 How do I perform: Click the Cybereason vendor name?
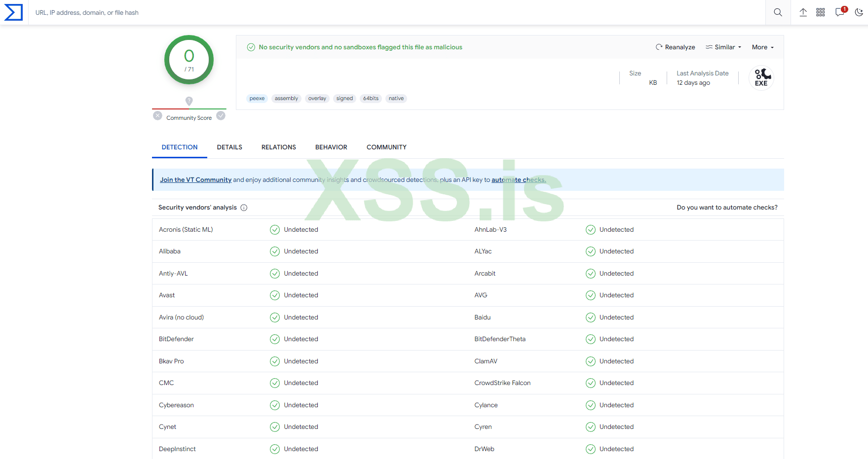176,405
